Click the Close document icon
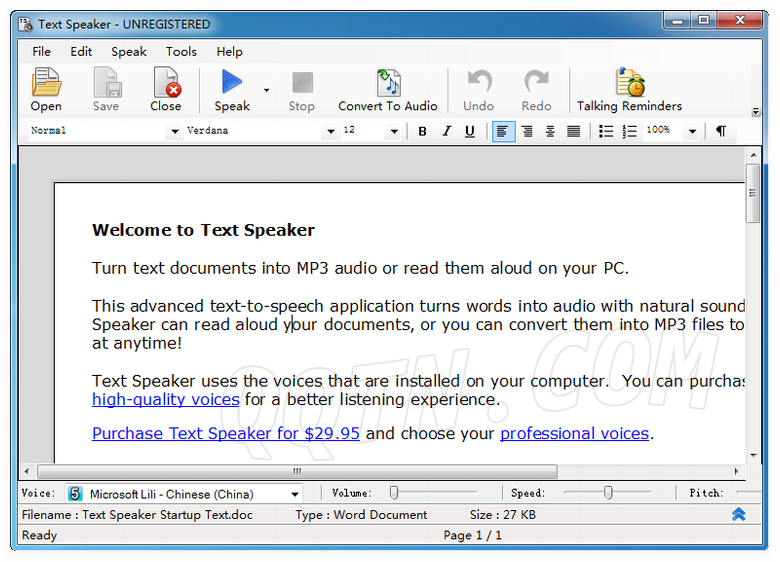This screenshot has height=562, width=780. pos(166,88)
